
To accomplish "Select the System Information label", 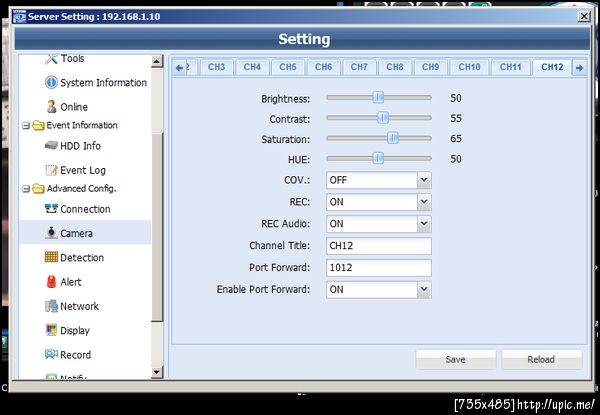I will point(103,83).
